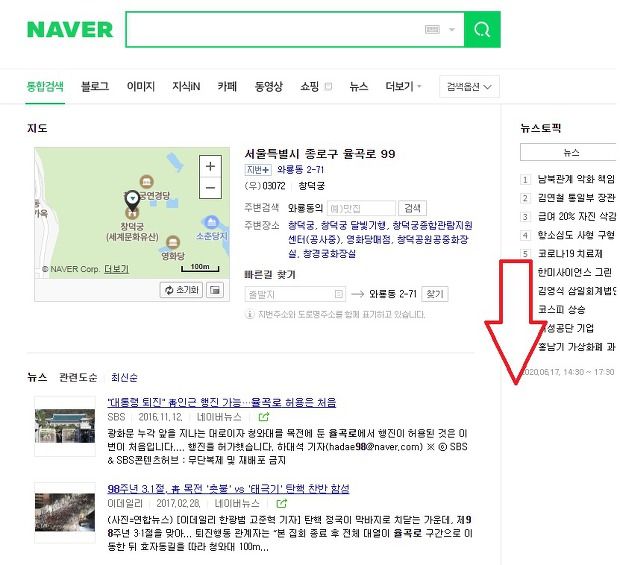
Task: Zoom out the map with minus button
Action: pos(210,187)
